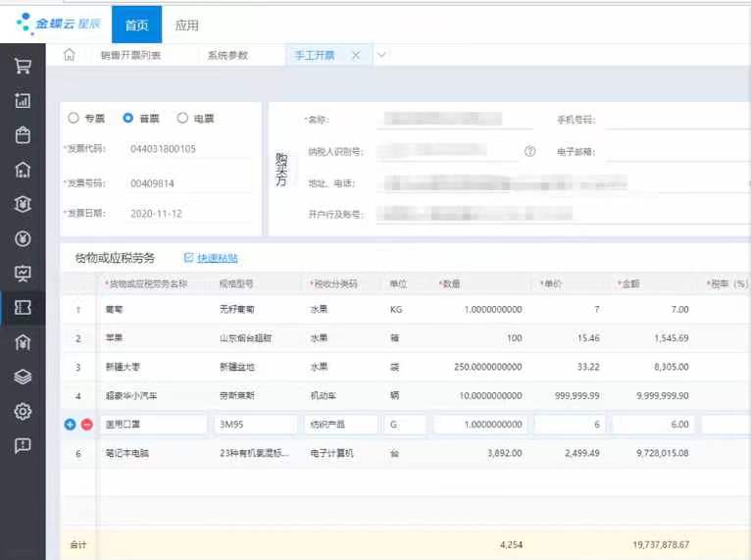This screenshot has width=751, height=560.
Task: Open the layers stack sidebar icon
Action: click(23, 377)
